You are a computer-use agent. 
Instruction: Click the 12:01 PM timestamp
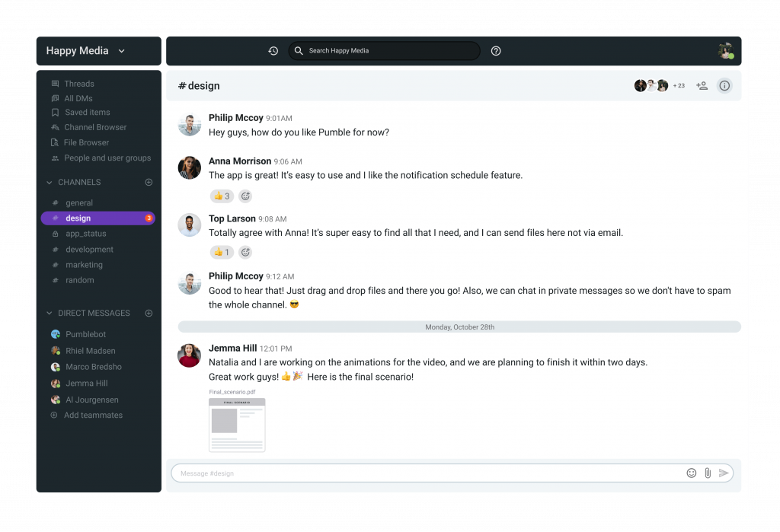[276, 349]
